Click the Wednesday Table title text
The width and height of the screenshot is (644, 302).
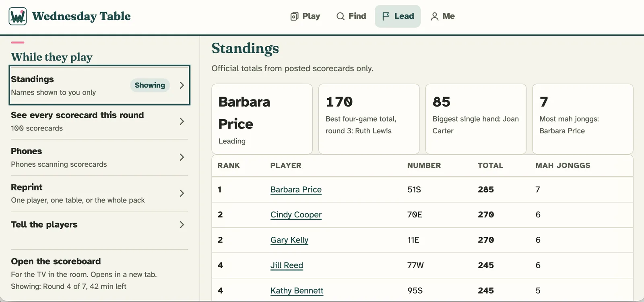(x=81, y=16)
